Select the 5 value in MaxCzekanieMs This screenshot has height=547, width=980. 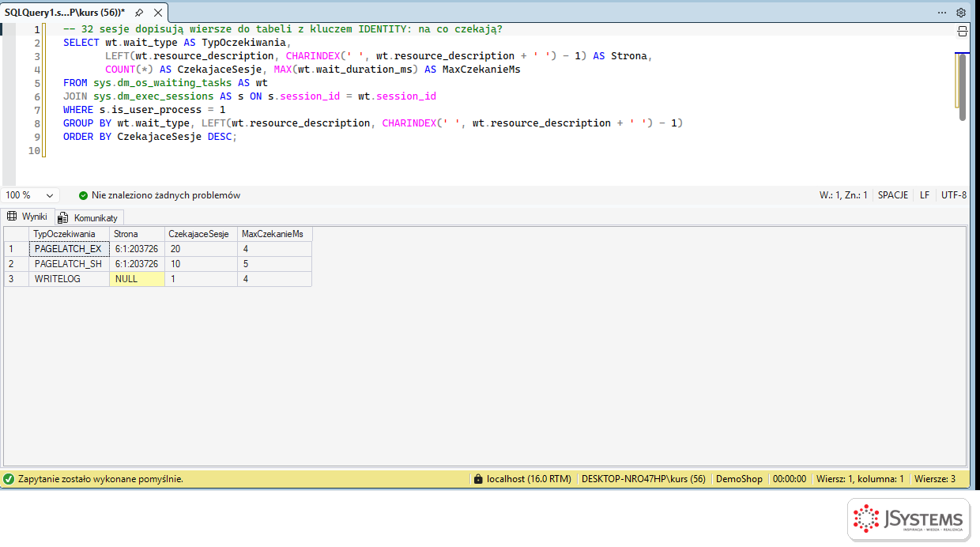(x=274, y=264)
